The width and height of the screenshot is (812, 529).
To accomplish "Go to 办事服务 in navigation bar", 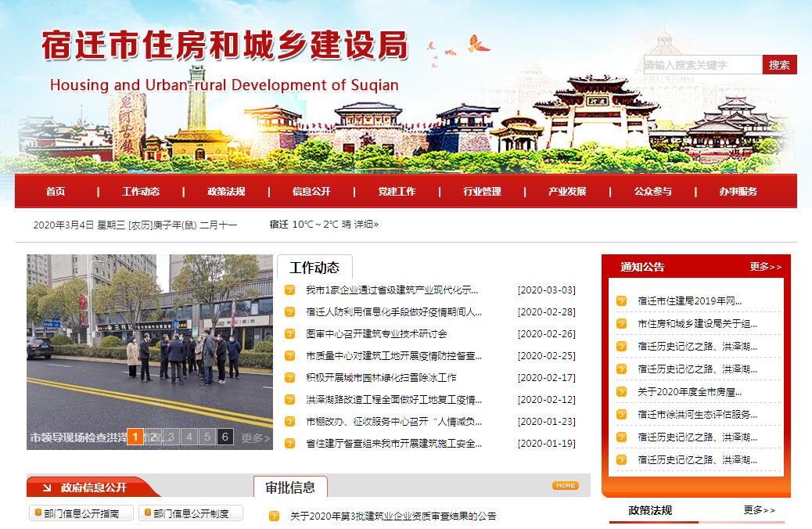I will (738, 192).
